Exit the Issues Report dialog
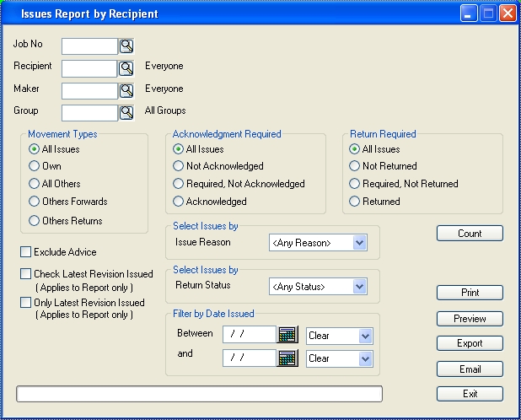Image resolution: width=521 pixels, height=420 pixels. (x=470, y=394)
